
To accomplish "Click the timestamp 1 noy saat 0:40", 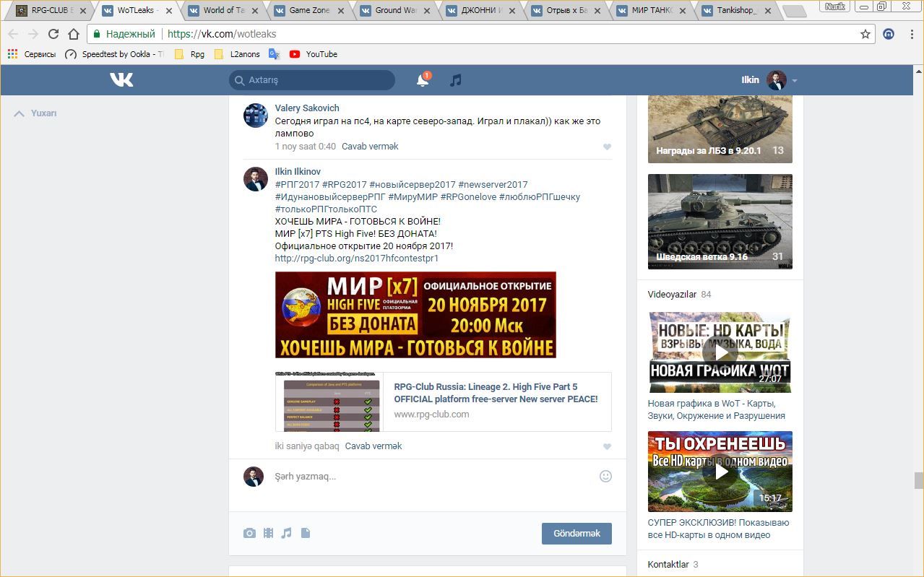I will click(x=305, y=147).
